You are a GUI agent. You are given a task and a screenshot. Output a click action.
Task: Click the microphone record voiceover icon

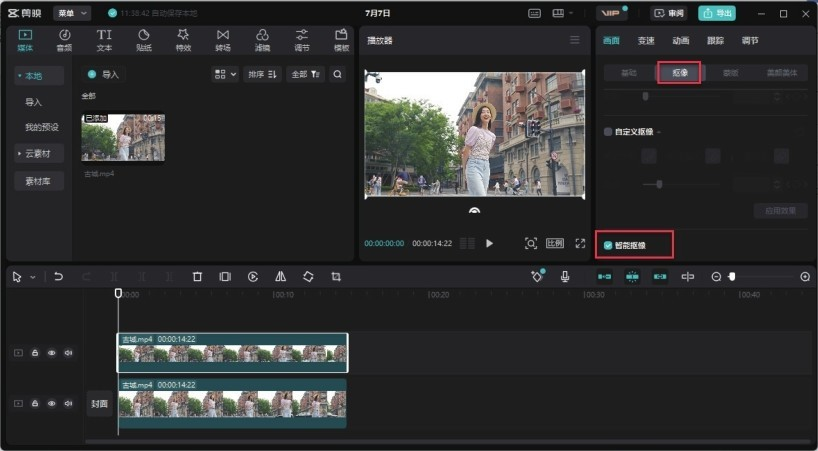(565, 277)
